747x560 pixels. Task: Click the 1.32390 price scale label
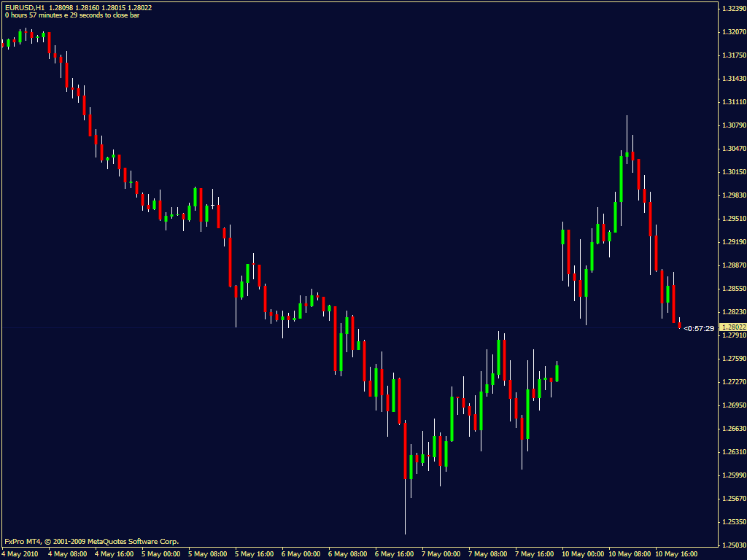coord(732,9)
